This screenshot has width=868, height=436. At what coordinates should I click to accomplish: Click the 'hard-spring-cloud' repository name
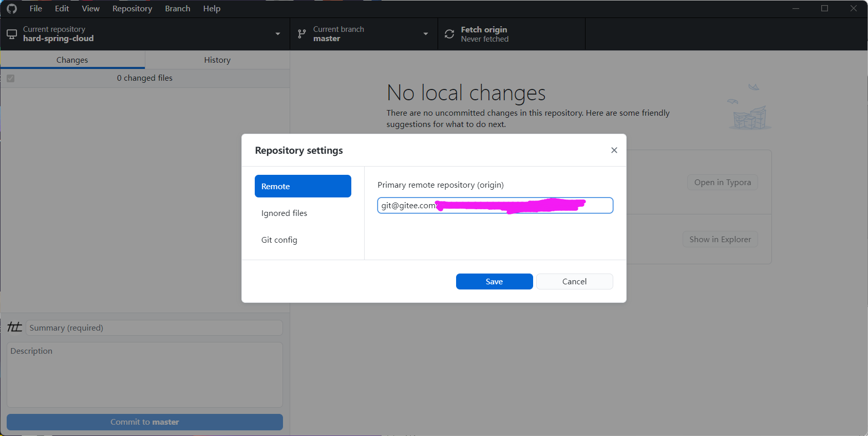coord(59,39)
